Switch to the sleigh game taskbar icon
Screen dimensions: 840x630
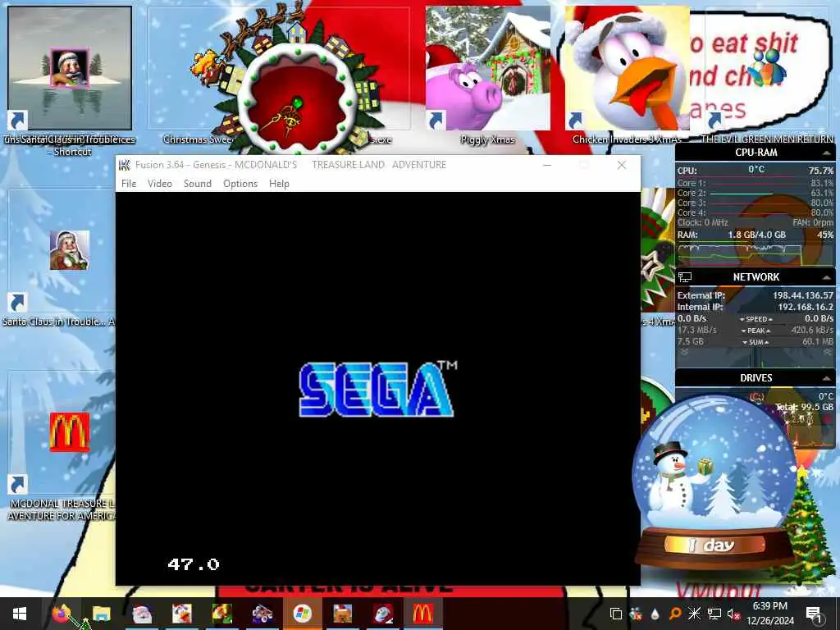[262, 614]
